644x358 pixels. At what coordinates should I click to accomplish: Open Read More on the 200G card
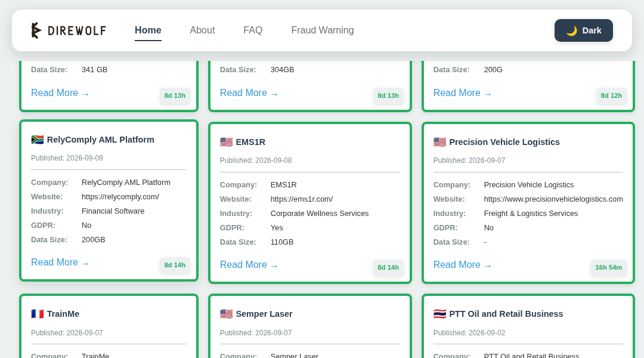click(x=463, y=93)
